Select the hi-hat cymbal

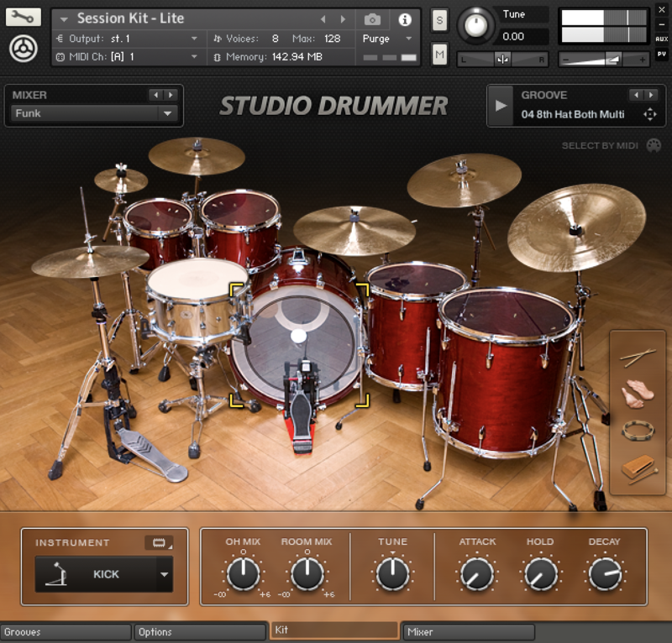pyautogui.click(x=89, y=261)
